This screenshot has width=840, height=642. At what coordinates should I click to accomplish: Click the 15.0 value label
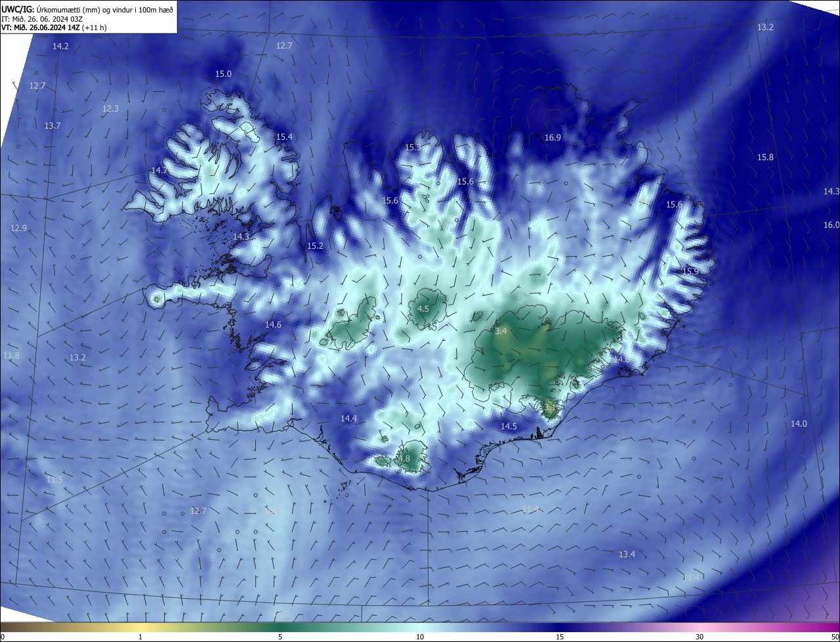[x=224, y=74]
